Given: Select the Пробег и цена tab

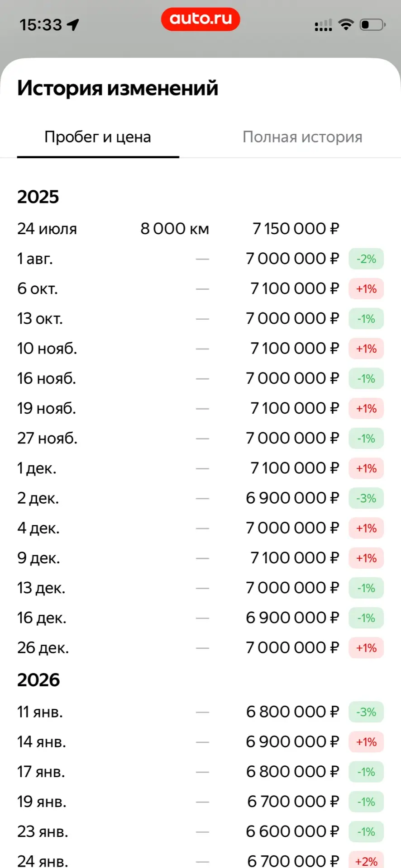Looking at the screenshot, I should click(98, 137).
